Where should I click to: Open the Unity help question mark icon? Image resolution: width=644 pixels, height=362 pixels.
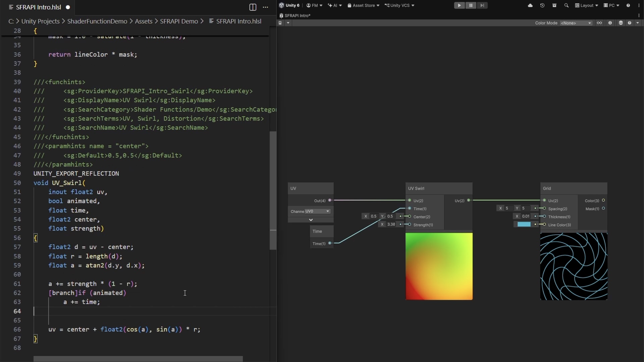click(628, 5)
